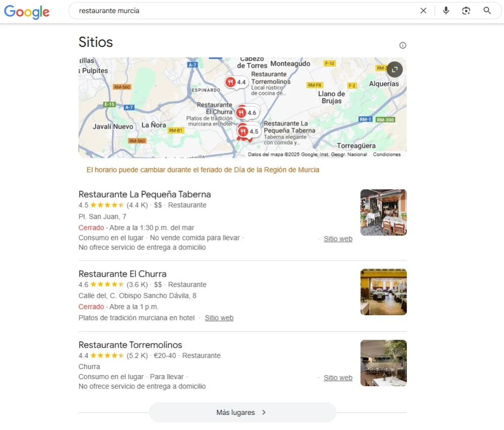Click the address Calle del, C. Obispo Sancho Dávila, 8
The image size is (504, 430).
[x=137, y=296]
